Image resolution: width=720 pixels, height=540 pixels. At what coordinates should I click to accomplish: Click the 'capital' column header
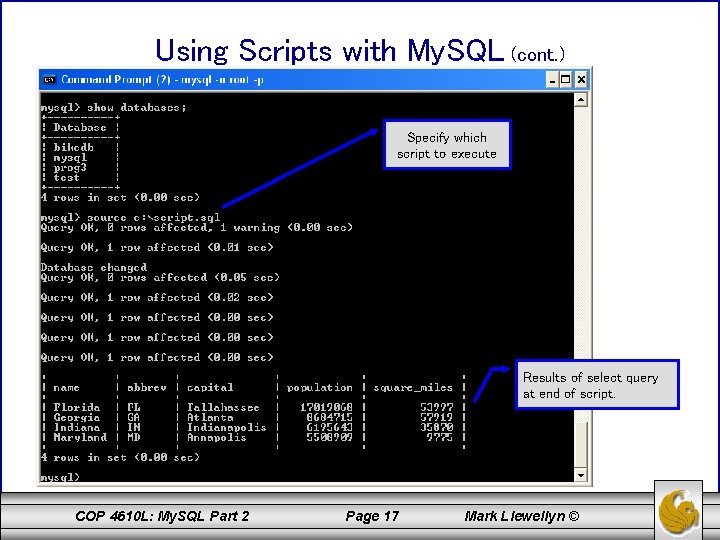coord(210,388)
